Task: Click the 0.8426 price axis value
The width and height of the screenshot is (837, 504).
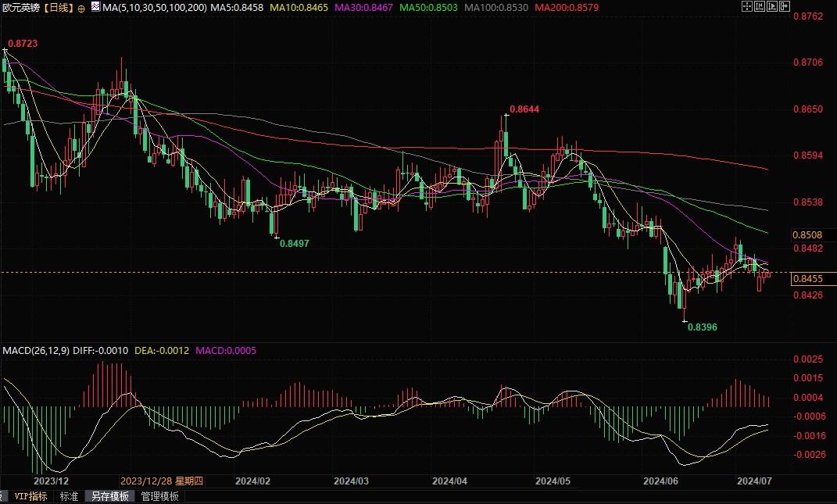Action: (x=808, y=295)
